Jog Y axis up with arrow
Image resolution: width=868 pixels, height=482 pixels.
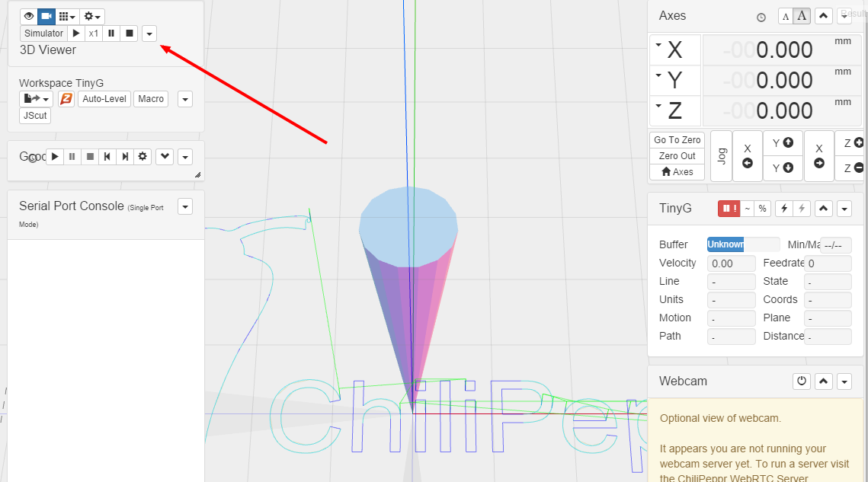[x=783, y=142]
